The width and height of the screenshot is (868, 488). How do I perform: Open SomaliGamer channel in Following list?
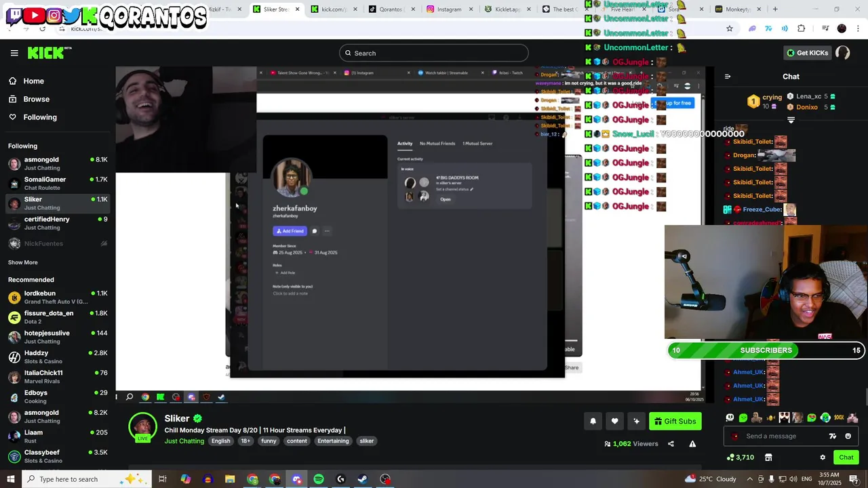58,183
